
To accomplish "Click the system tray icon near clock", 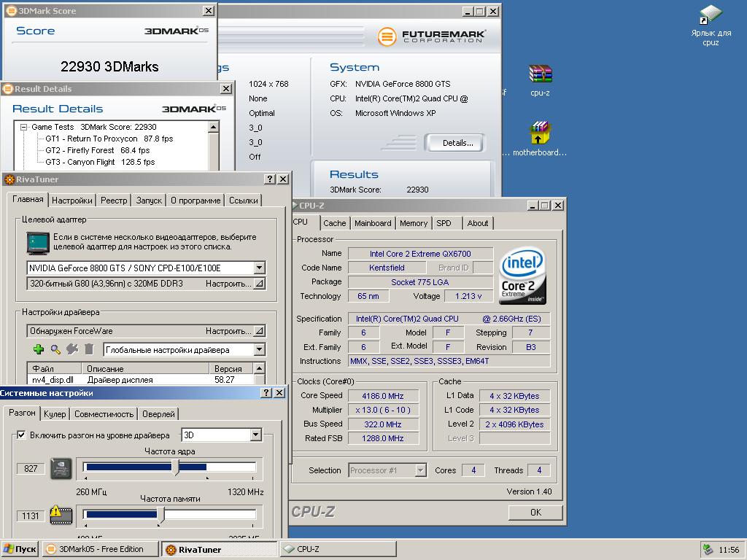I will (x=709, y=550).
